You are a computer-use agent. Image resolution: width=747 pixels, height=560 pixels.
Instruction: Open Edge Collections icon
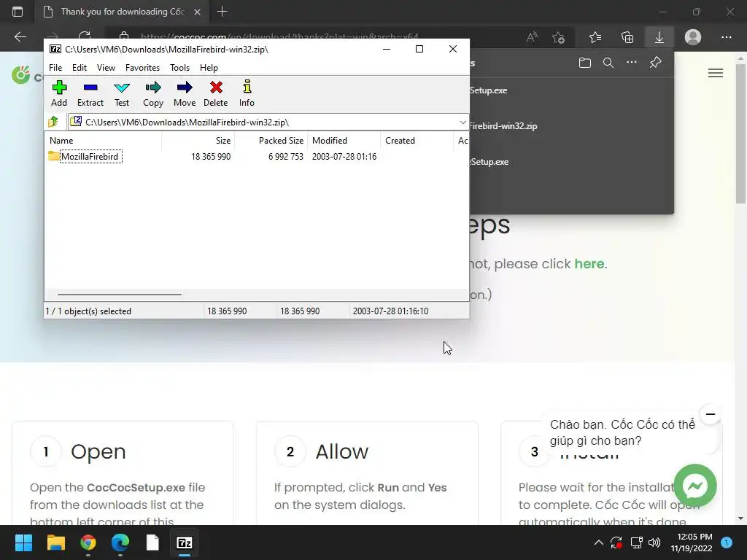click(627, 37)
